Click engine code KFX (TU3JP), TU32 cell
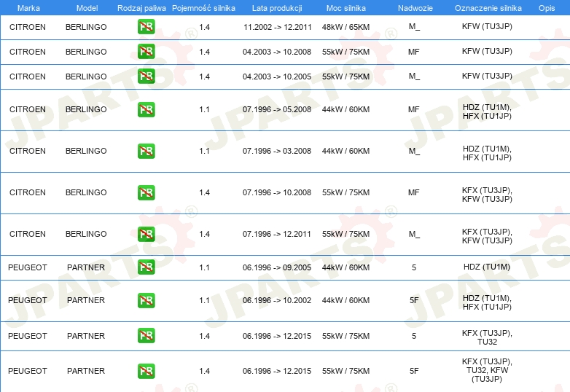 pyautogui.click(x=487, y=337)
